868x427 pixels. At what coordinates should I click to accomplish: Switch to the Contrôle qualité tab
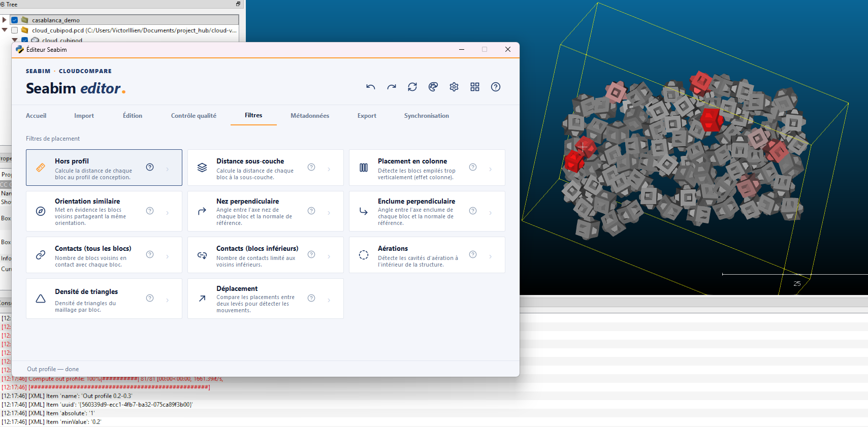click(194, 116)
